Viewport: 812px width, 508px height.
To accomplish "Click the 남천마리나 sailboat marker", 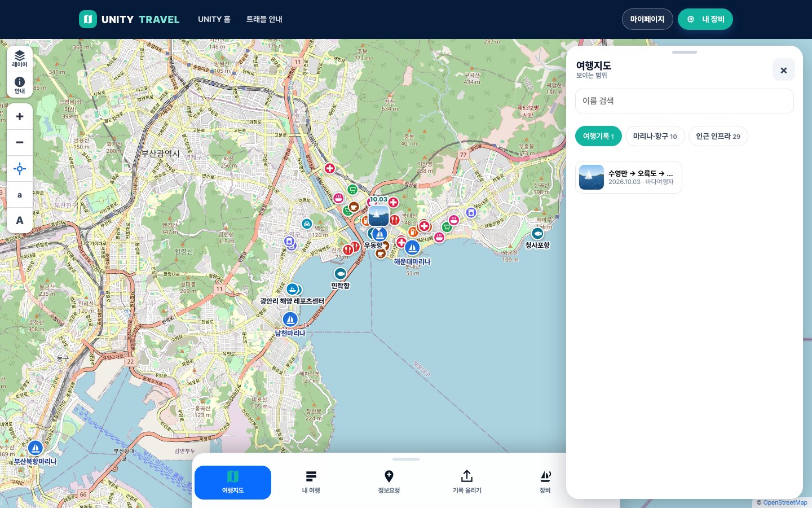I will pos(290,319).
